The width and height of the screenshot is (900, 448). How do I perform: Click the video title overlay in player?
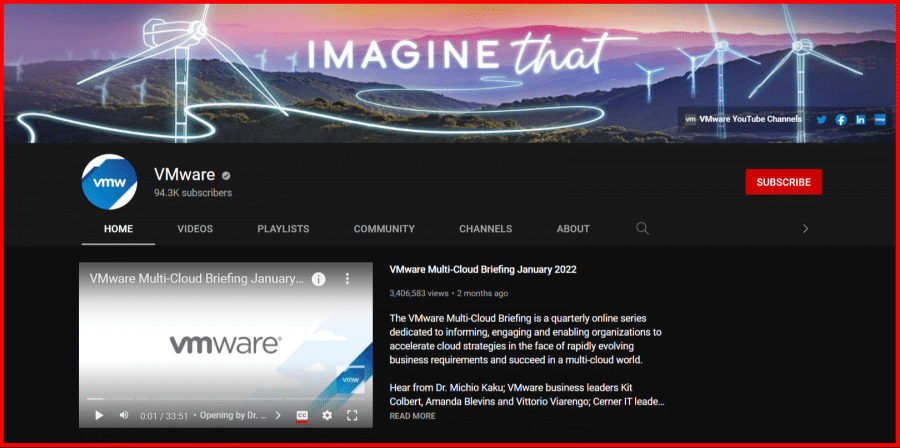[196, 279]
